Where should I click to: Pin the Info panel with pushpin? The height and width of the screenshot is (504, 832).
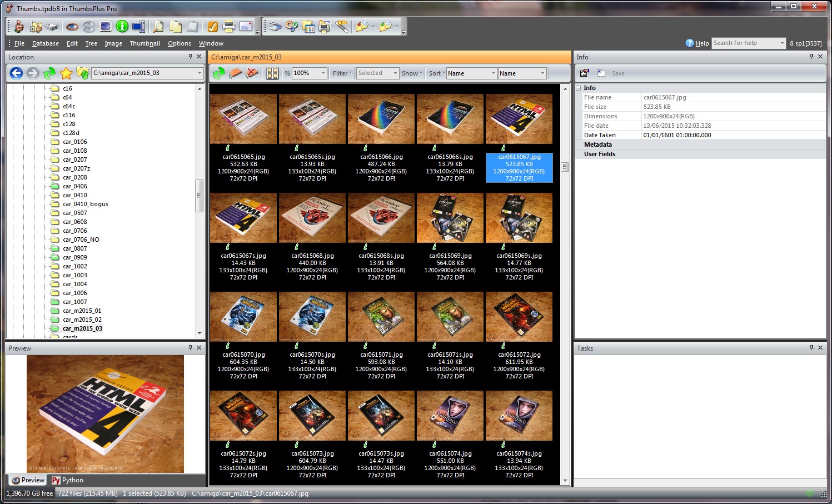tap(811, 57)
